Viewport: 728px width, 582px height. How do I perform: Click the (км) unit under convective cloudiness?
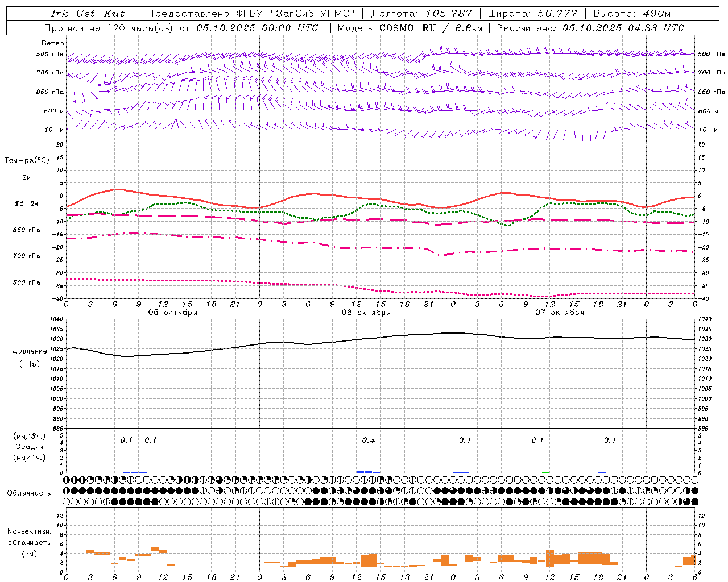click(x=29, y=554)
